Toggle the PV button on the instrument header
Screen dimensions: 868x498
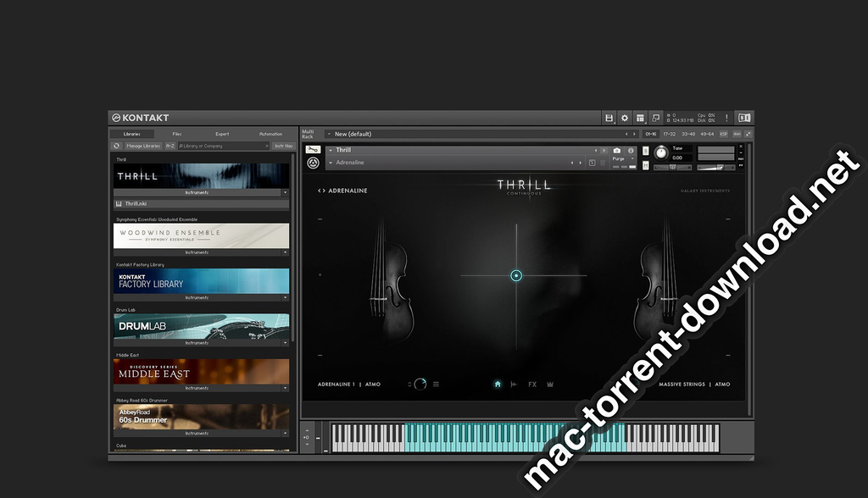(x=741, y=165)
